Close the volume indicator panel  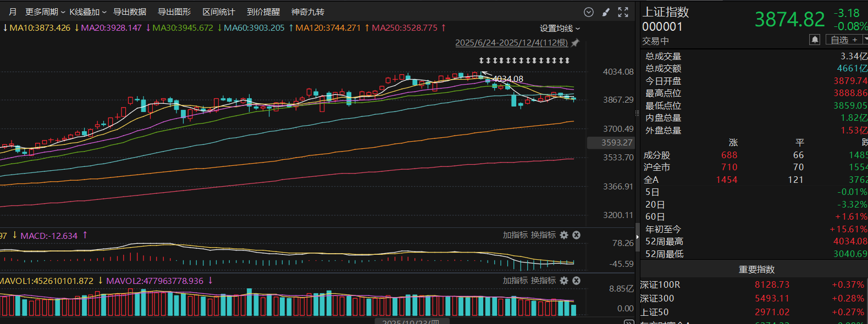pos(576,281)
